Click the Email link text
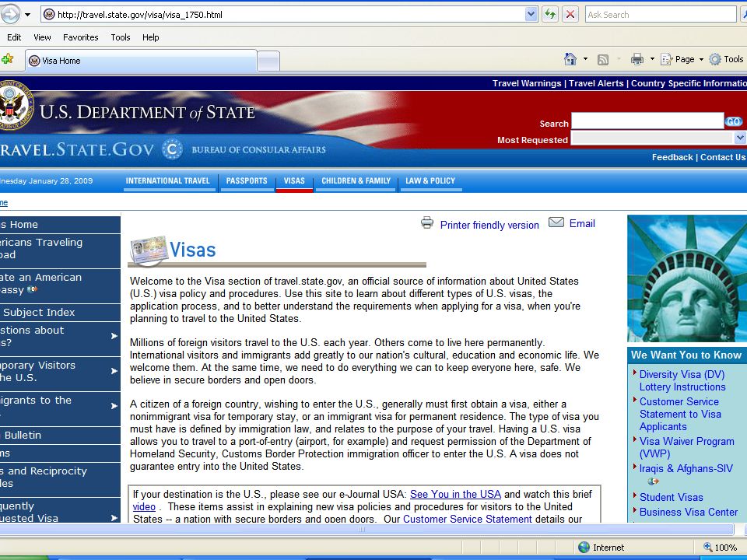The height and width of the screenshot is (560, 747). (582, 223)
